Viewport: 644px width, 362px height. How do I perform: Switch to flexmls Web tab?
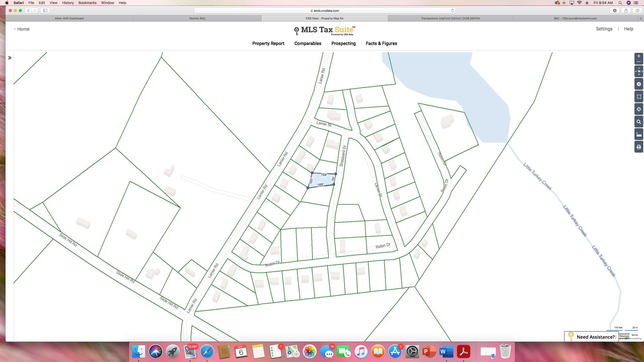pos(197,18)
